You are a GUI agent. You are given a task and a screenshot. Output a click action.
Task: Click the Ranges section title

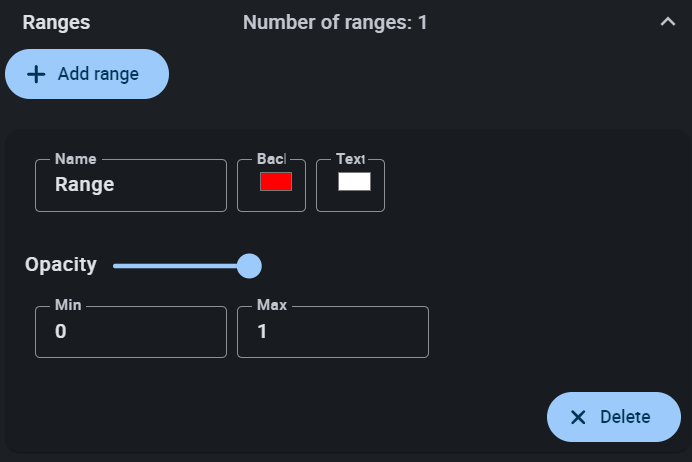pyautogui.click(x=56, y=22)
